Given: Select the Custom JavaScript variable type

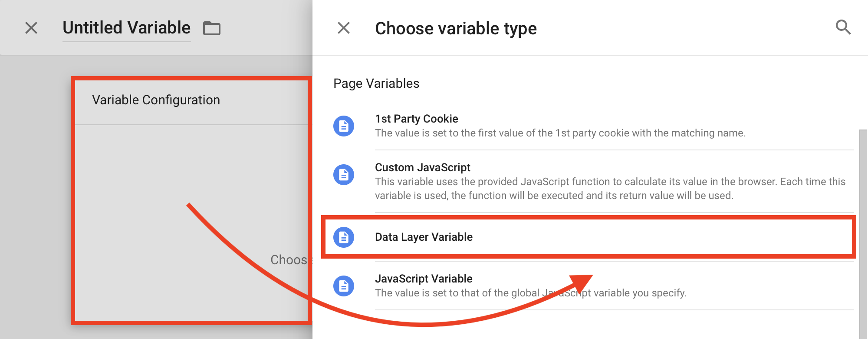Looking at the screenshot, I should (593, 182).
